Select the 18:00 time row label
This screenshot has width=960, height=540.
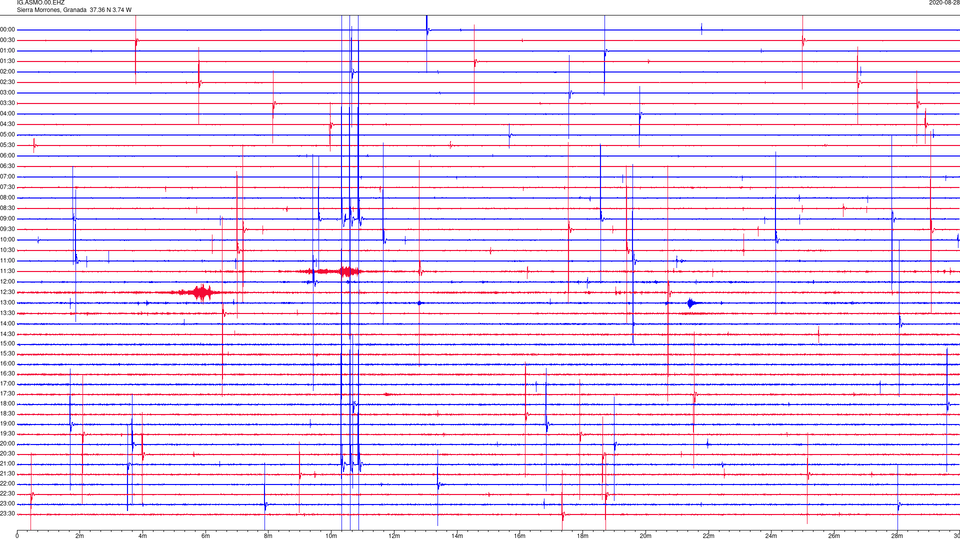pyautogui.click(x=8, y=404)
